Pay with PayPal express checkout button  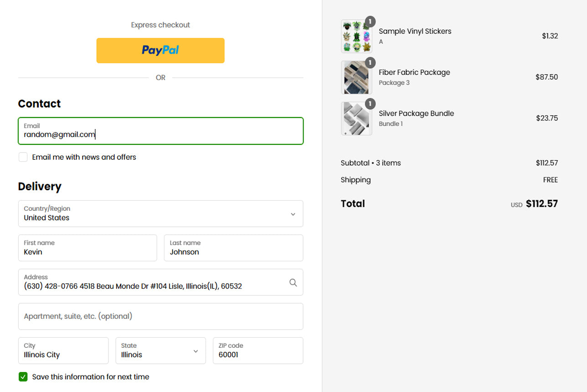point(160,51)
